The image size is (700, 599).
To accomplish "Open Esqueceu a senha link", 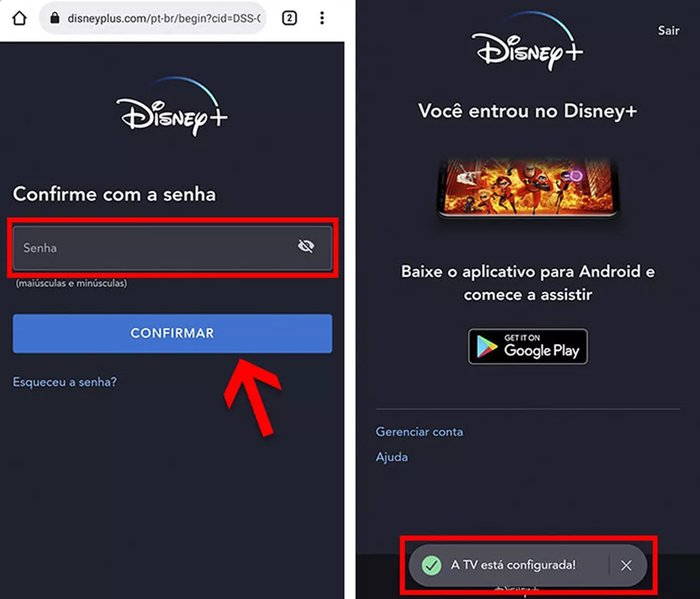I will point(64,382).
